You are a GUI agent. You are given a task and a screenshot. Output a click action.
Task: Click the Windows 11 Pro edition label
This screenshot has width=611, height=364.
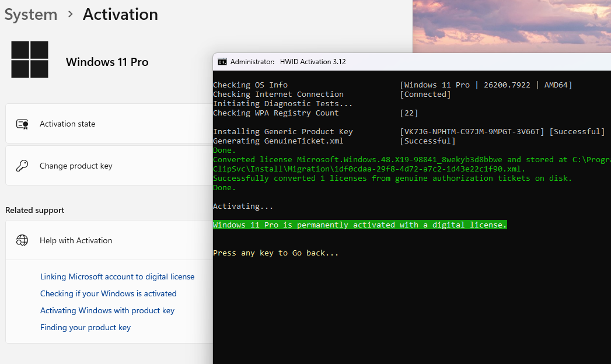coord(107,62)
